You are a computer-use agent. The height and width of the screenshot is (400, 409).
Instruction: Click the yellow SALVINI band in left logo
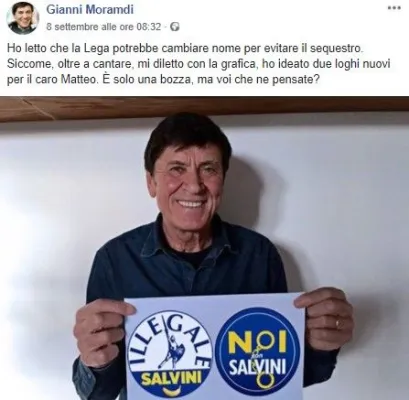(171, 378)
